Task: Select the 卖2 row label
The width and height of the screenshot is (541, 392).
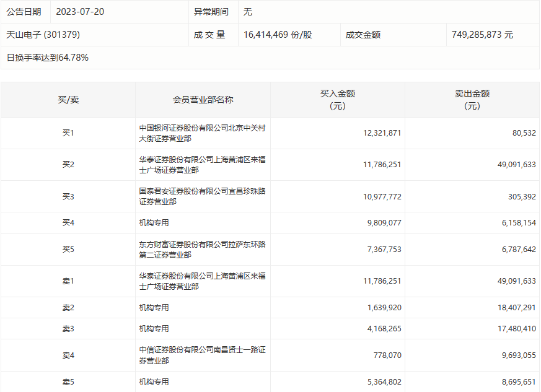Action: 68,308
